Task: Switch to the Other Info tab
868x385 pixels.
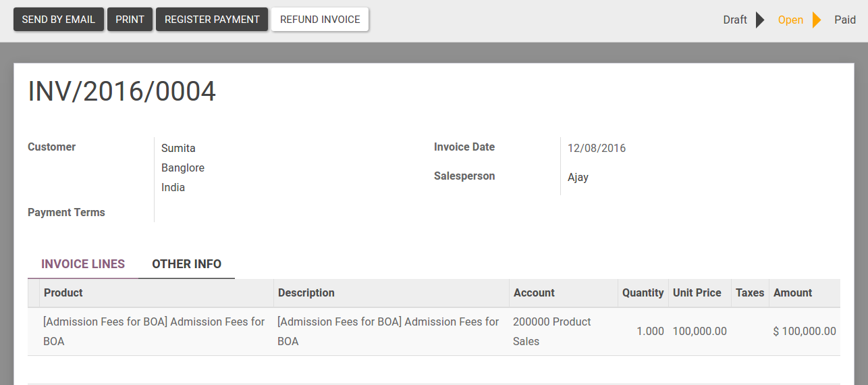Action: [186, 264]
